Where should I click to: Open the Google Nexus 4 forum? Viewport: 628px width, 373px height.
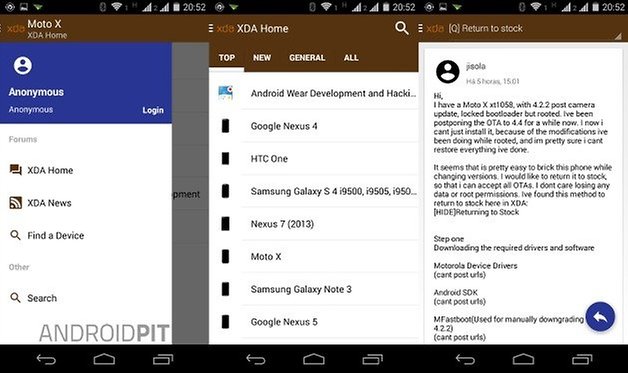(x=314, y=126)
